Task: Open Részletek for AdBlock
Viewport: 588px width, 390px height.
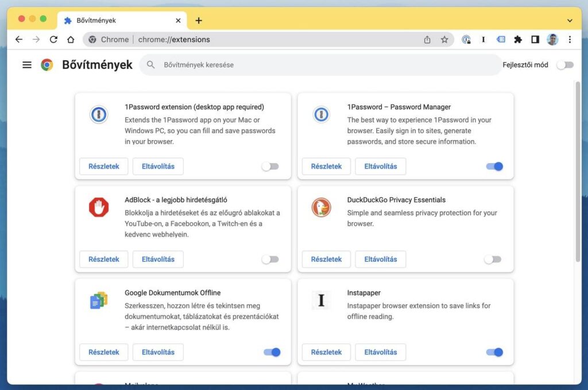Action: [104, 259]
